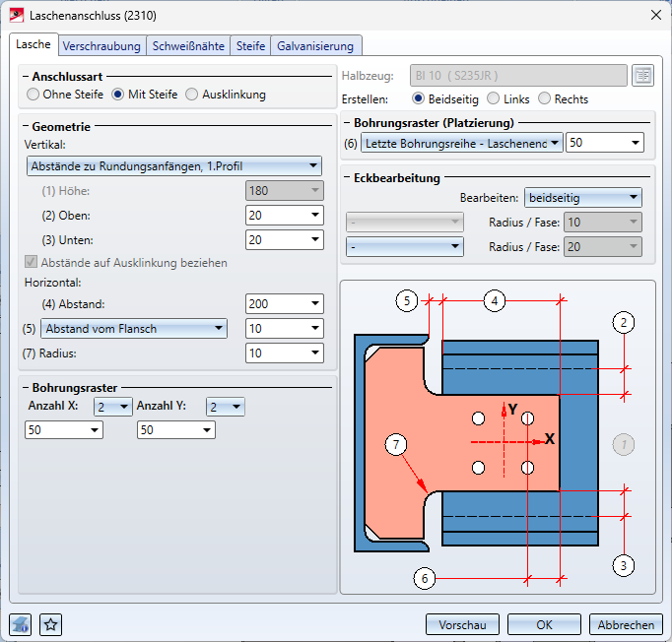Select the Ausklinkung connection type

192,95
